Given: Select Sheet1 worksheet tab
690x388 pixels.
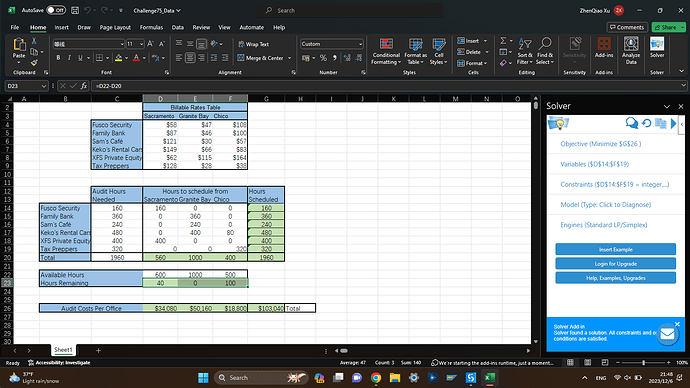Looking at the screenshot, I should click(x=63, y=350).
